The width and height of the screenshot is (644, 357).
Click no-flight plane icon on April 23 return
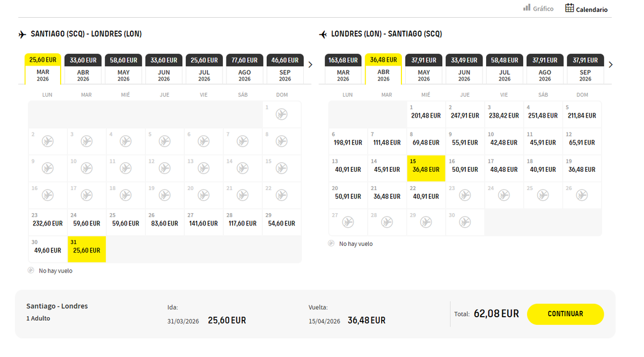(x=465, y=195)
